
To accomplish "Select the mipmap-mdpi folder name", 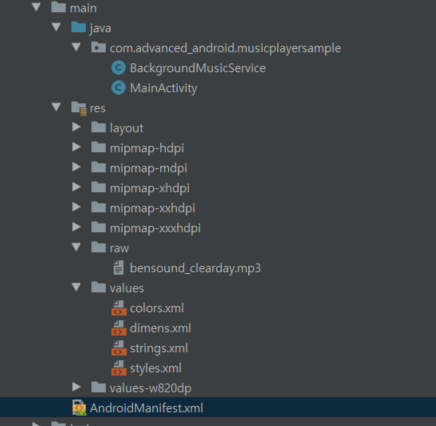I will coord(149,168).
